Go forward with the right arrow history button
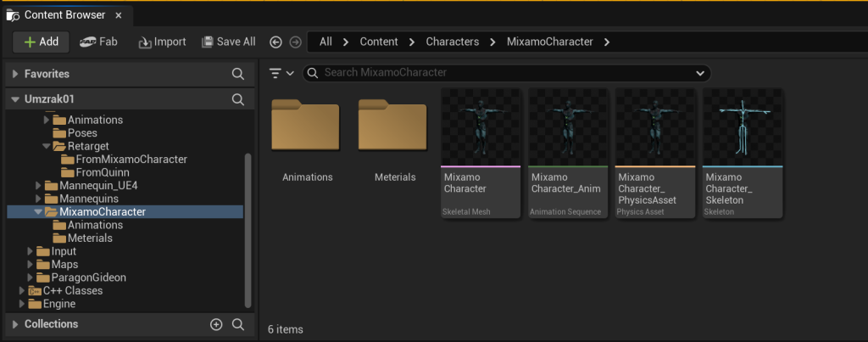This screenshot has height=342, width=868. [296, 42]
